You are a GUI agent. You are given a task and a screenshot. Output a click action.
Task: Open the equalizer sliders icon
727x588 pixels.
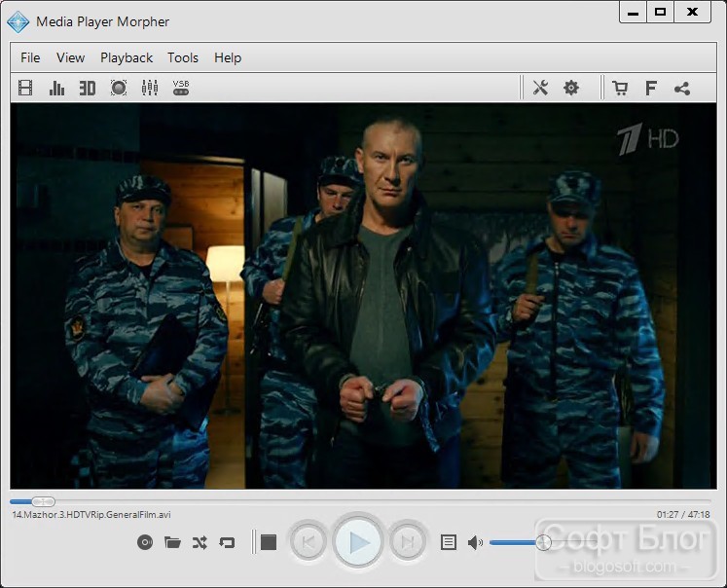tap(150, 88)
